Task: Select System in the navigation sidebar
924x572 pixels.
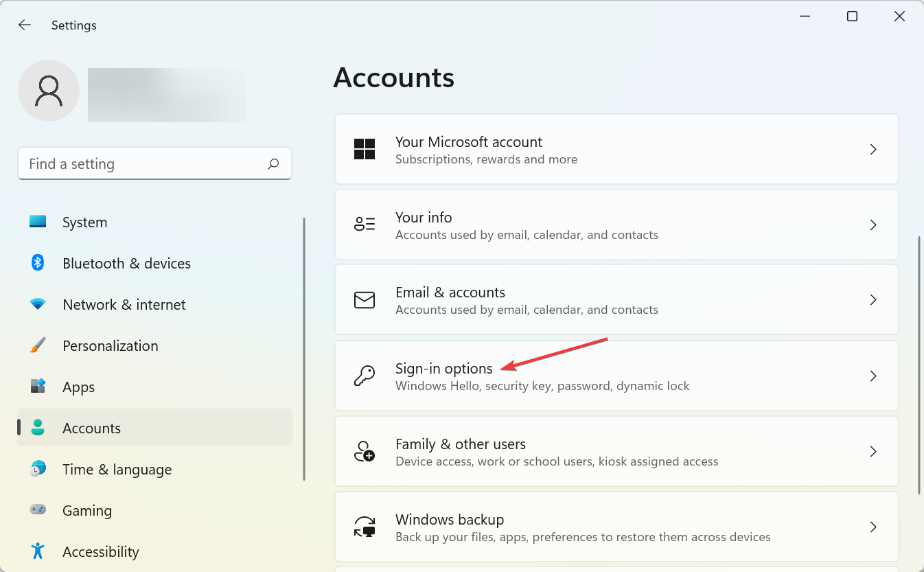Action: tap(84, 222)
